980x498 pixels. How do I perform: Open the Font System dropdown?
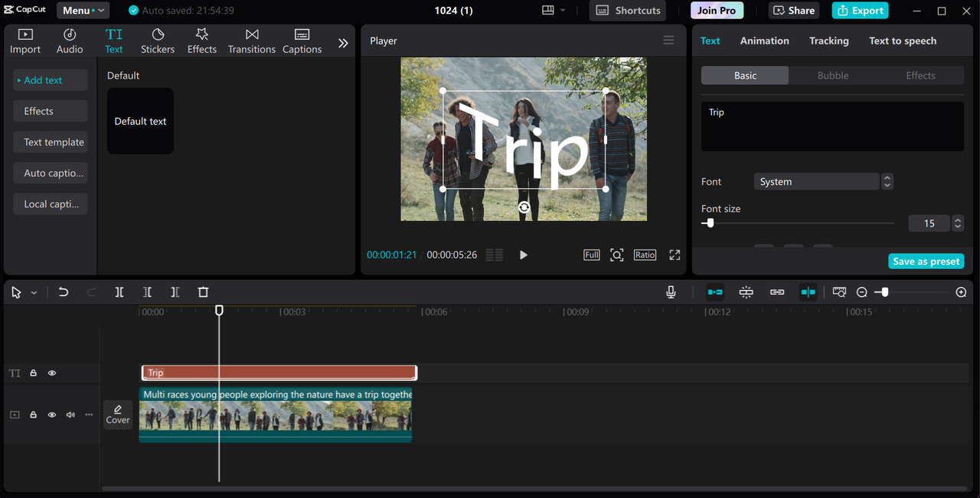(816, 182)
